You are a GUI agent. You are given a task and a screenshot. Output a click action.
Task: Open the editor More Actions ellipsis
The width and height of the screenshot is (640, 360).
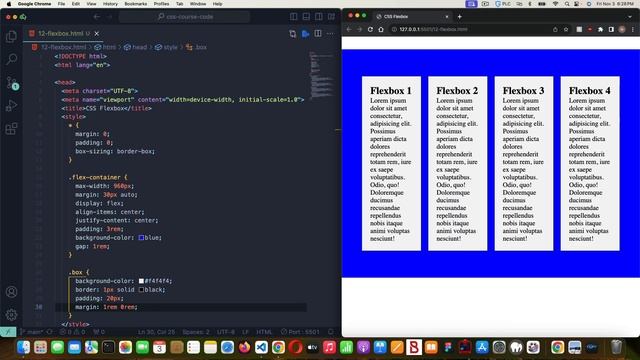330,34
